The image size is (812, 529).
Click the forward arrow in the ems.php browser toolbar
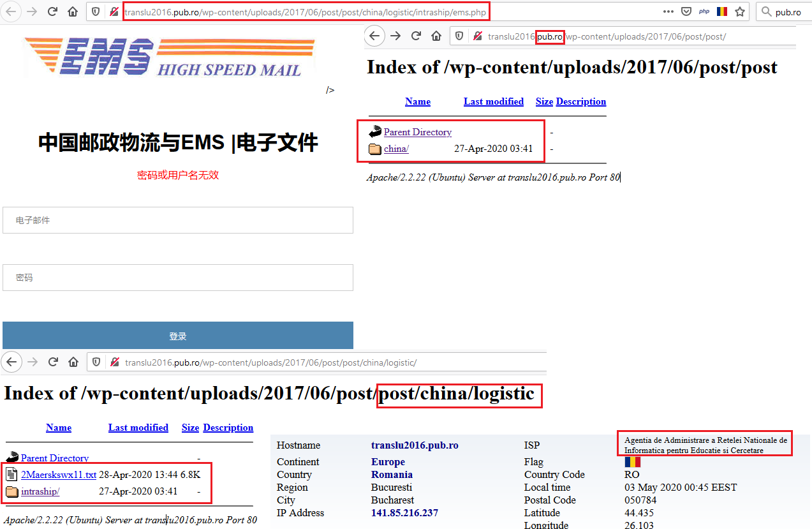(33, 11)
